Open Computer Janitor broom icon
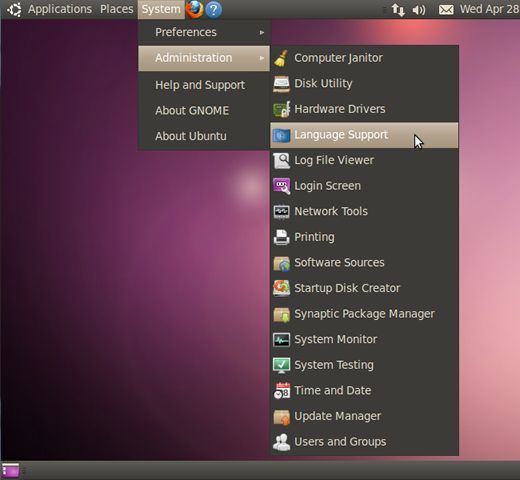 [x=282, y=58]
